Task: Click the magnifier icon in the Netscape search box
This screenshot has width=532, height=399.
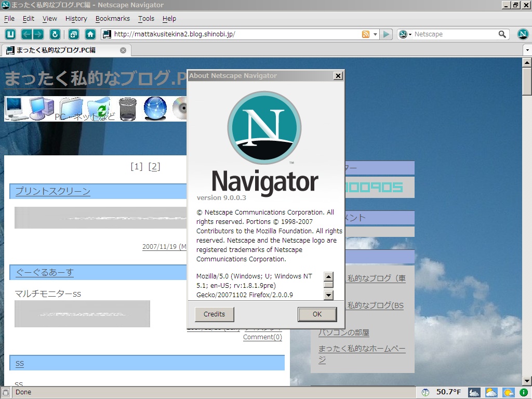Action: click(x=502, y=34)
